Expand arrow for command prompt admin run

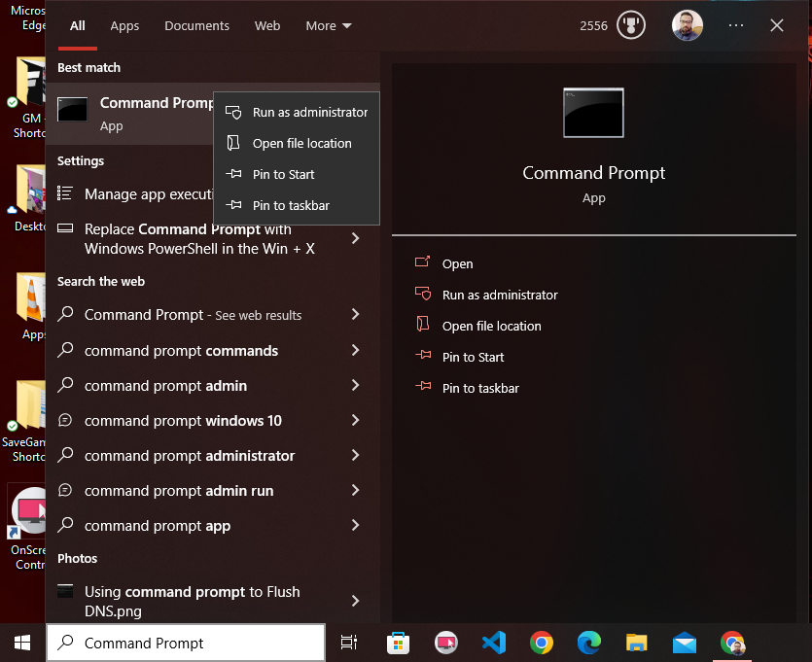(x=355, y=490)
